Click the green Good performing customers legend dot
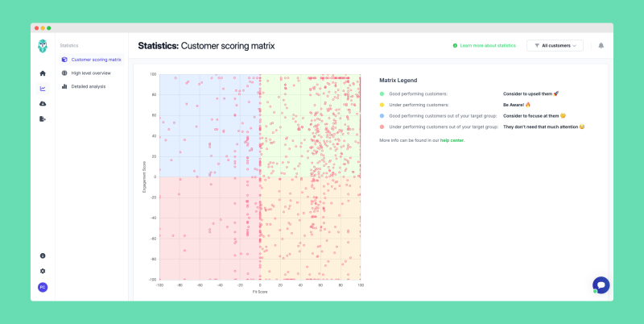 coord(382,93)
